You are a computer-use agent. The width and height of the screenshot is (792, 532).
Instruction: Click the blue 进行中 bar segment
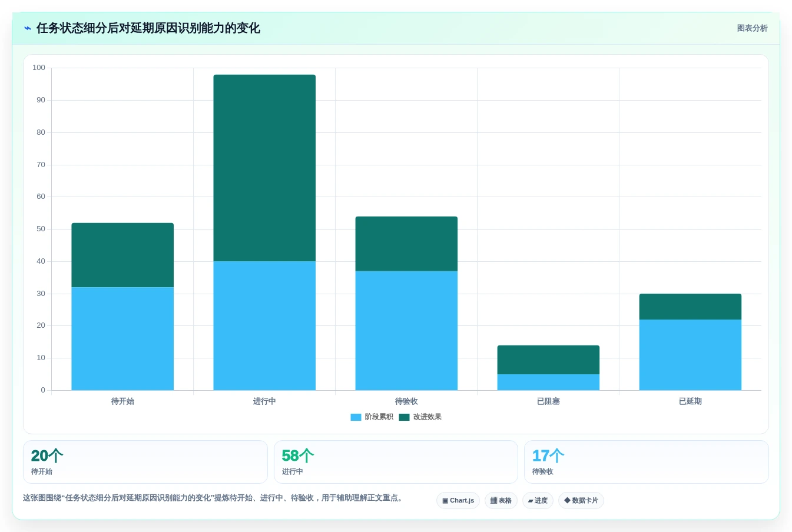coord(264,325)
